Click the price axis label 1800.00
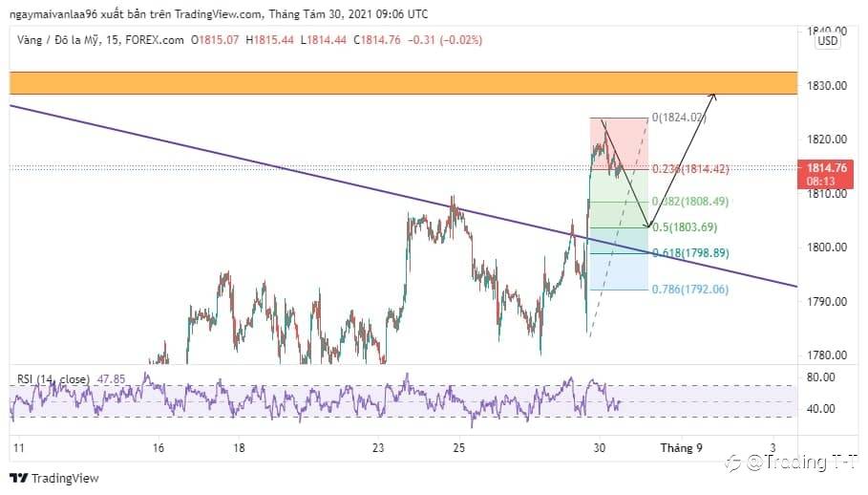Viewport: 868px width, 495px height. click(827, 247)
